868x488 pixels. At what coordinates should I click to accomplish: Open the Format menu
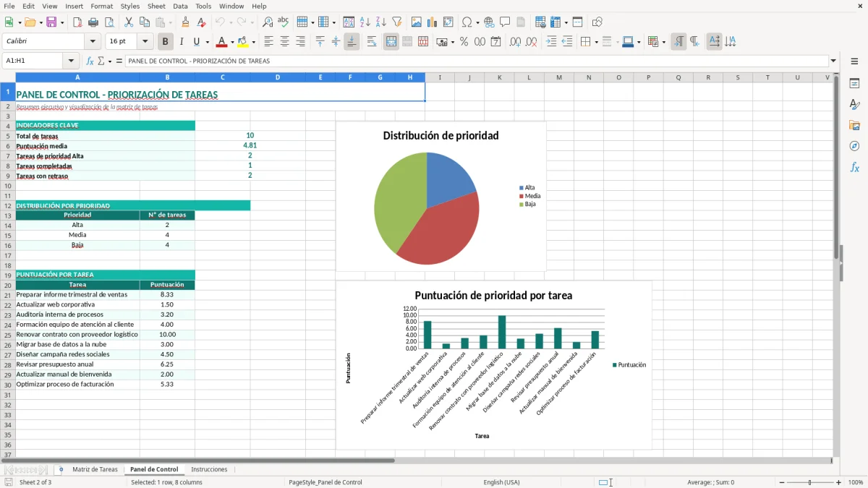[101, 6]
